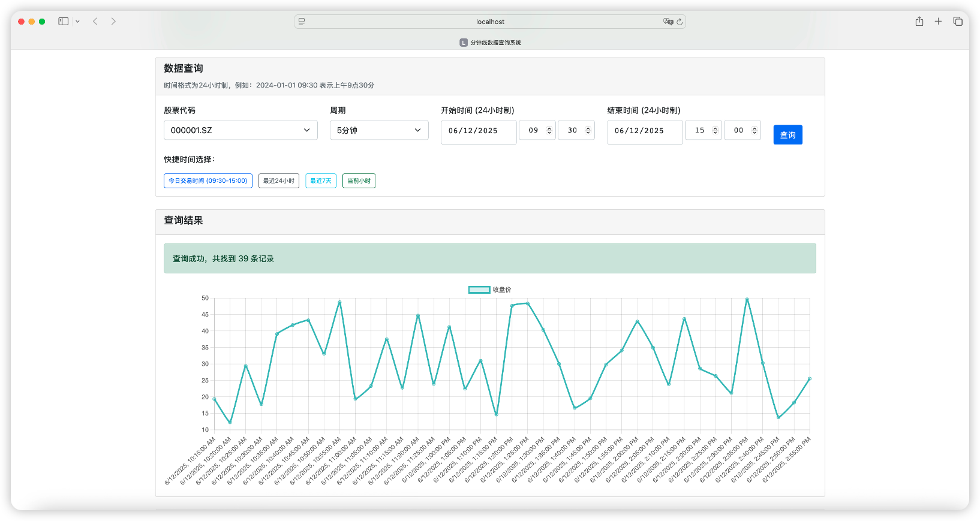
Task: Toggle the 收盘价 legend item
Action: pyautogui.click(x=490, y=290)
